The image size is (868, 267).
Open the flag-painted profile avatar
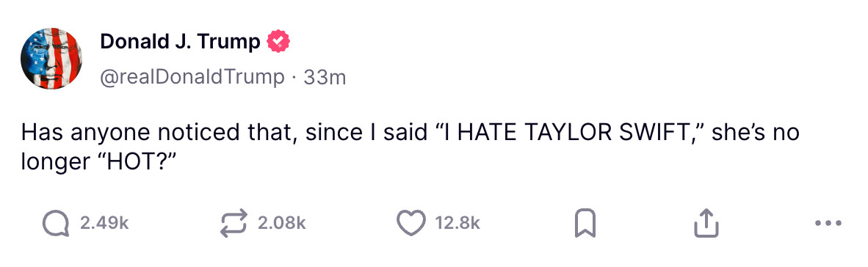click(x=51, y=58)
